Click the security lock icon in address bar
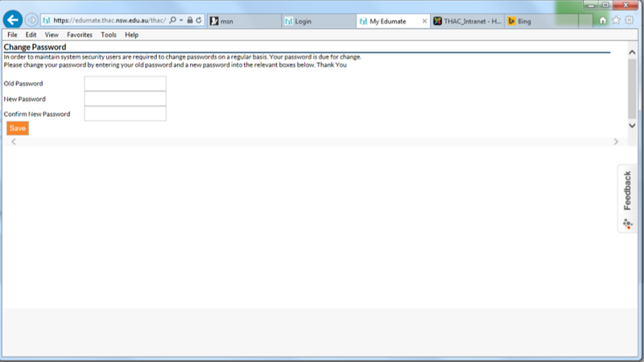 pos(190,19)
